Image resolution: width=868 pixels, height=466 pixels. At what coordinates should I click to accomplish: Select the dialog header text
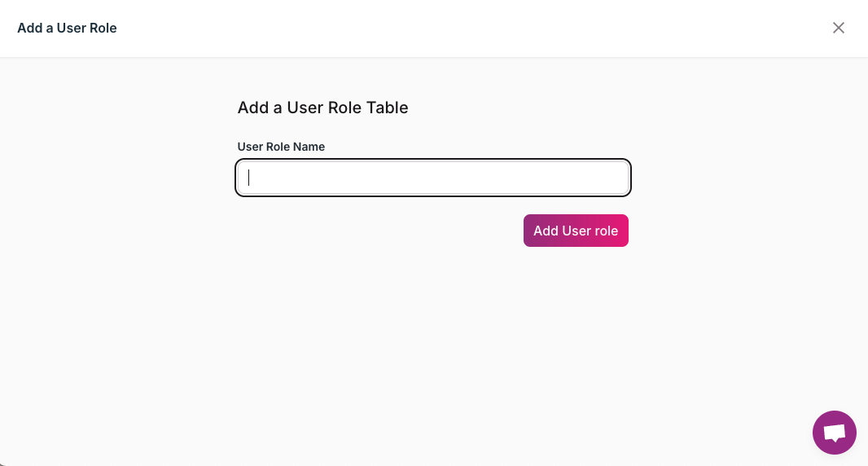tap(67, 28)
